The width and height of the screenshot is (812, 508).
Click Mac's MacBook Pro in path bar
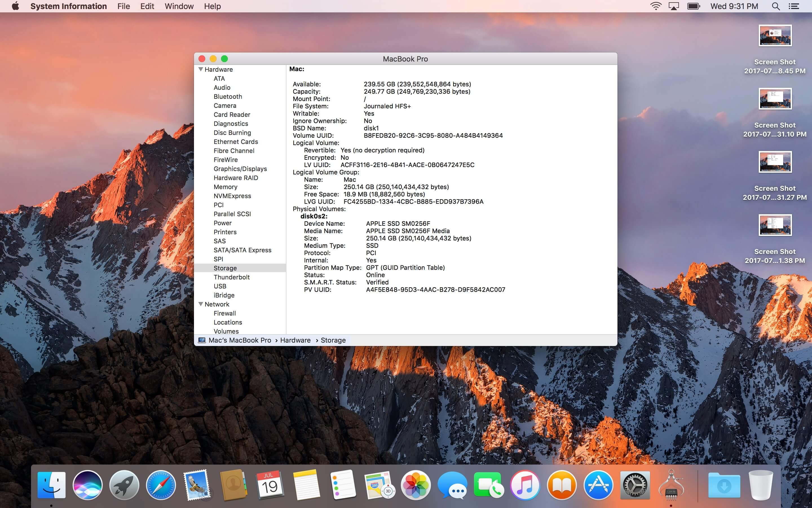click(x=240, y=340)
